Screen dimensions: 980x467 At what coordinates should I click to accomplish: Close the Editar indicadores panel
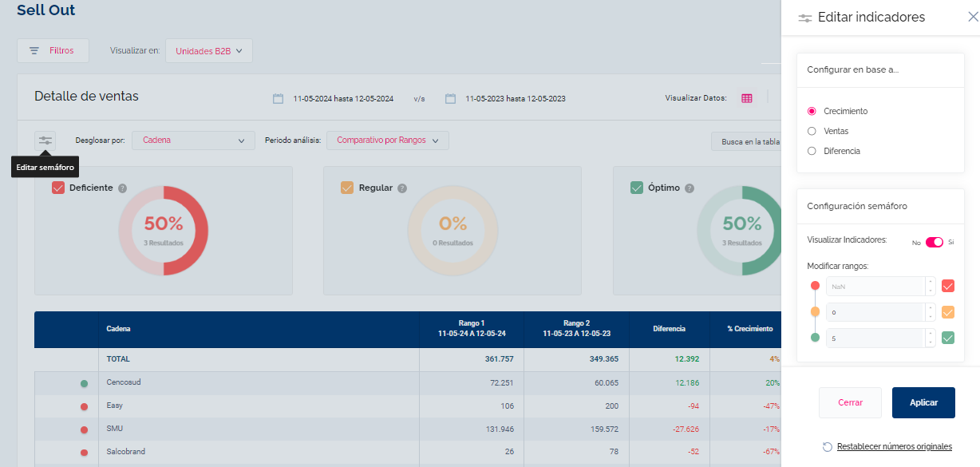pos(972,17)
